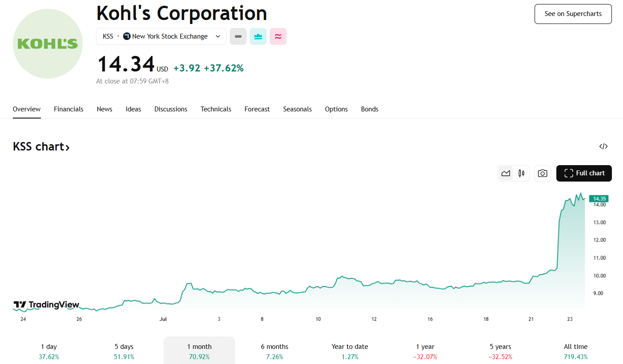The height and width of the screenshot is (364, 623).
Task: Open the embed code icon
Action: pyautogui.click(x=603, y=146)
